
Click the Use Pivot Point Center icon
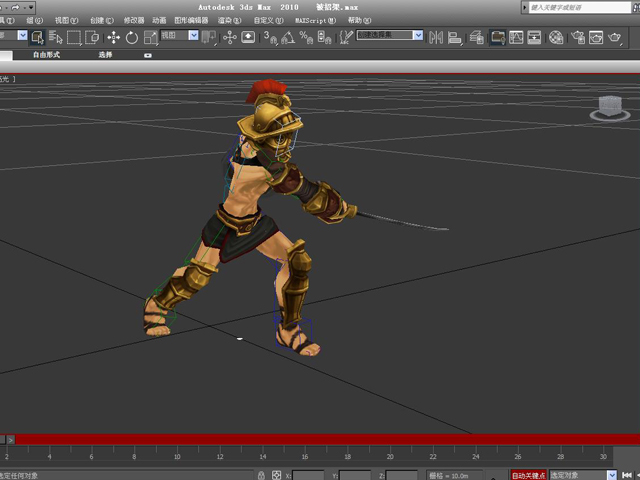tap(209, 38)
